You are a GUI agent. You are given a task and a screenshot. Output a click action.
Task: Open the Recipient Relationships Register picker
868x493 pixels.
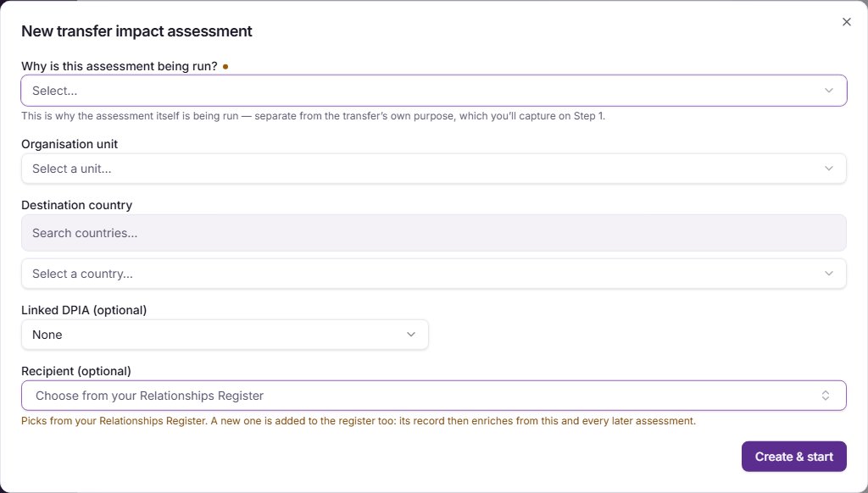(433, 396)
